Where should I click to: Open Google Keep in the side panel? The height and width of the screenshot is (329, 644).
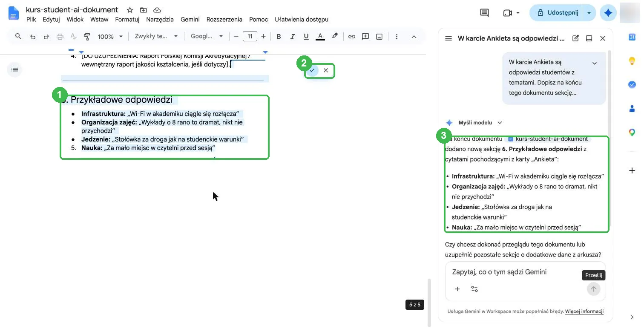(632, 61)
